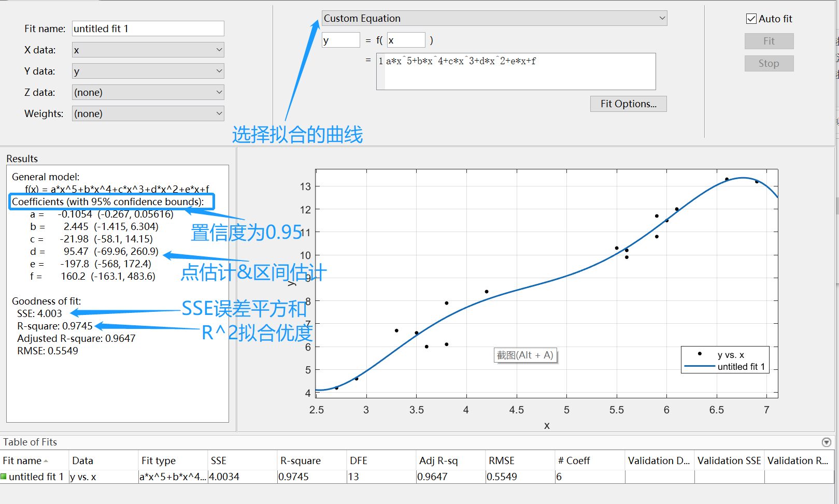The height and width of the screenshot is (504, 839).
Task: Open Fit Options dialog
Action: [628, 104]
